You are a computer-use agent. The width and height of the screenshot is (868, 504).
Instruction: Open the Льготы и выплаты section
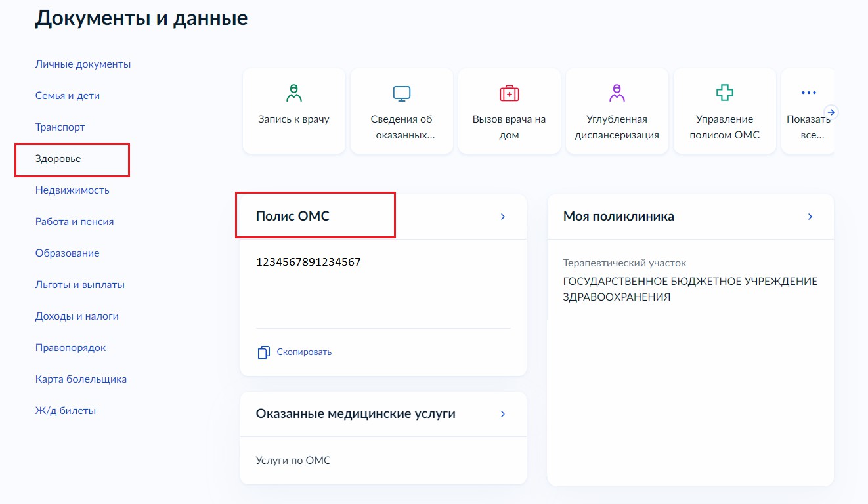pos(80,285)
